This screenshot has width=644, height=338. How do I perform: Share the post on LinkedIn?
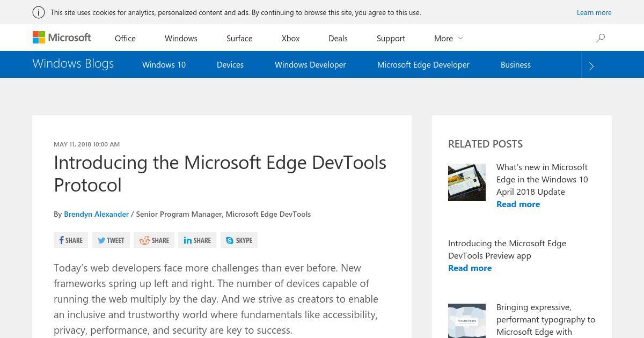tap(197, 240)
